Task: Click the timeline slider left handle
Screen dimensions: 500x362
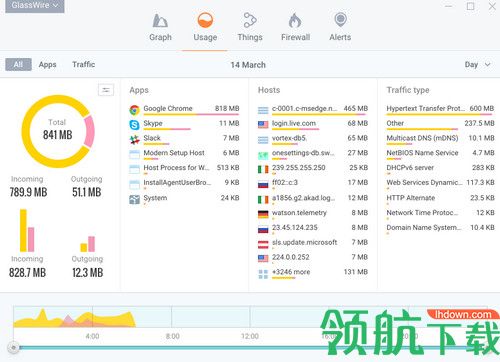Action: tap(14, 348)
